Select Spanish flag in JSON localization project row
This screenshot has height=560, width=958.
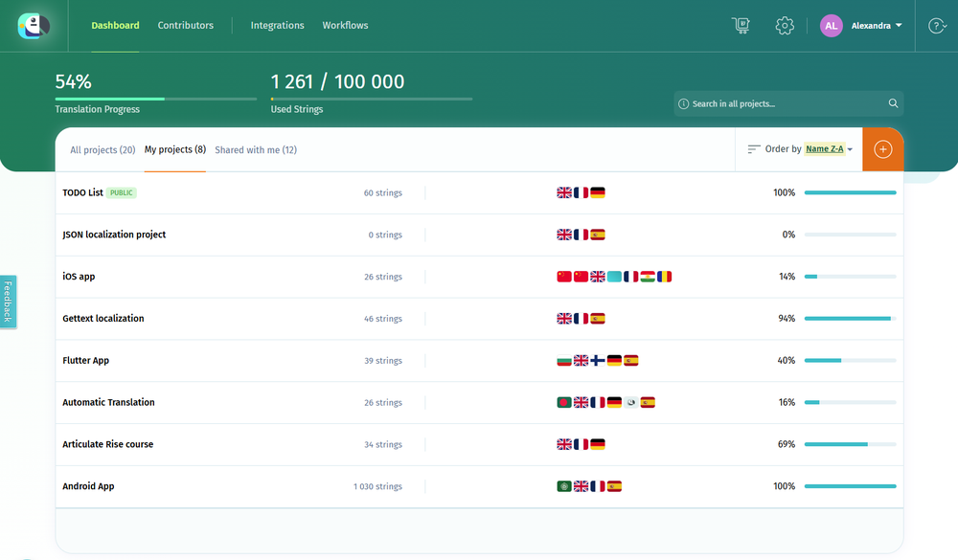(598, 235)
